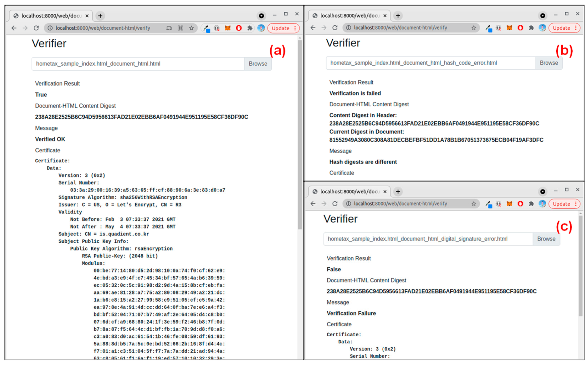Select the localhost tab in window (a)
This screenshot has width=588, height=365.
pos(51,16)
